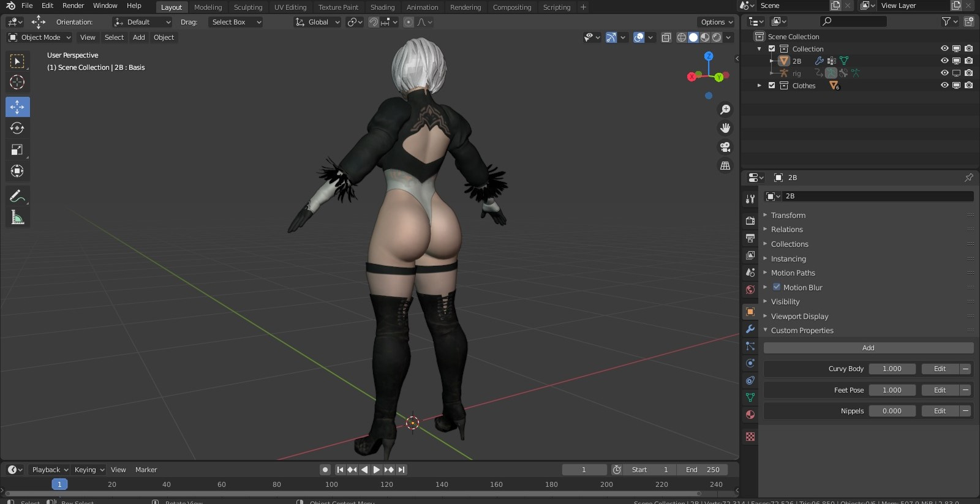Uncheck the Collection exclude checkbox
Image resolution: width=980 pixels, height=504 pixels.
click(772, 48)
